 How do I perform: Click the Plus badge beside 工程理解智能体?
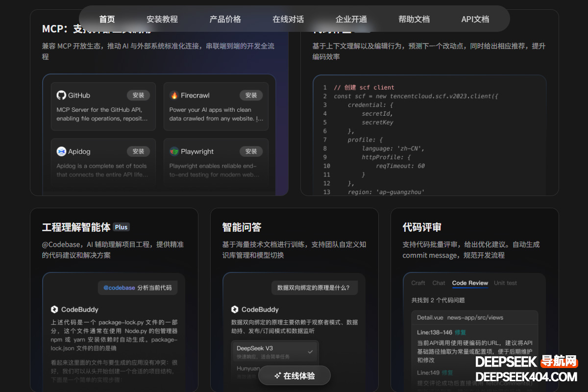point(121,227)
